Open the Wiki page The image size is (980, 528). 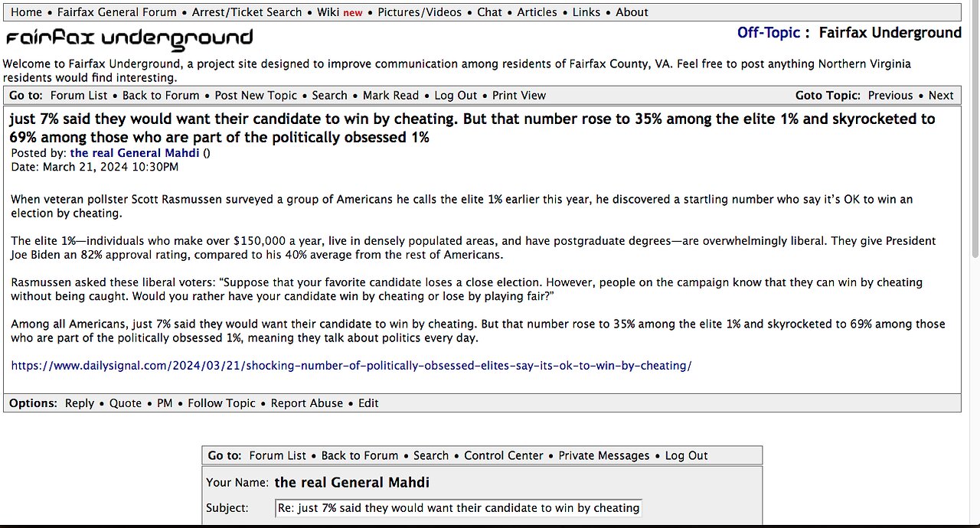click(x=328, y=12)
